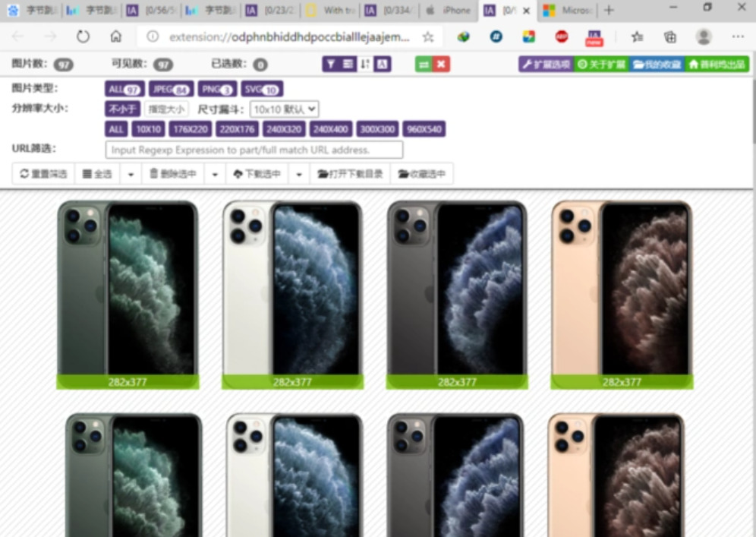Click the sort order arrows icon
This screenshot has height=537, width=756.
[x=365, y=64]
